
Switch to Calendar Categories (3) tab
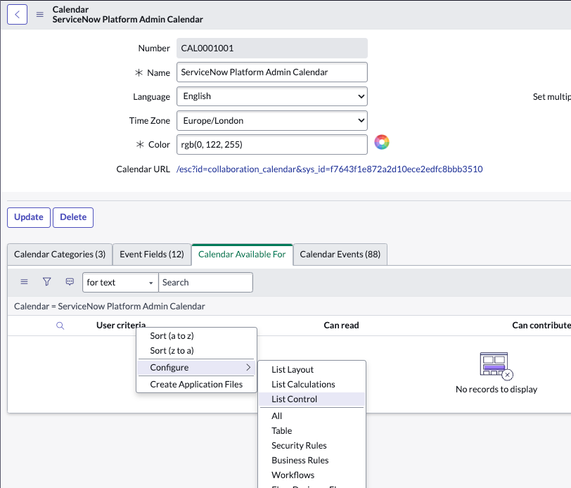60,254
